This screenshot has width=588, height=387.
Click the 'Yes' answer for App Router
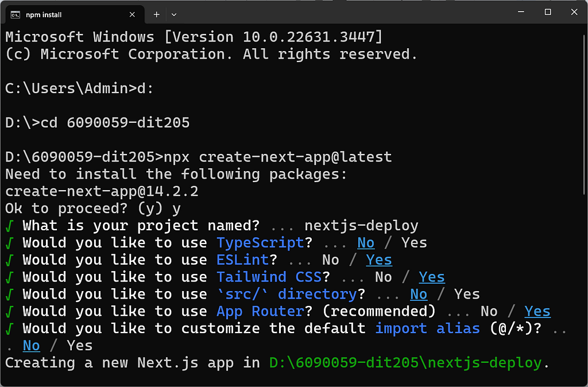(x=537, y=312)
